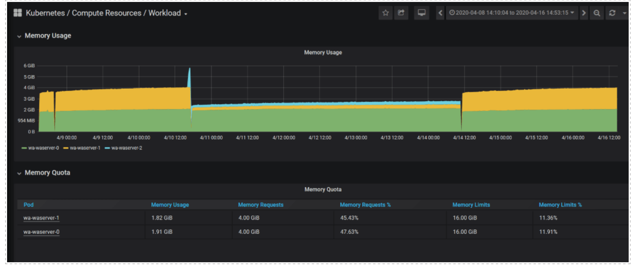Click the 6 GiB y-axis label
The image size is (644, 274).
pos(29,66)
